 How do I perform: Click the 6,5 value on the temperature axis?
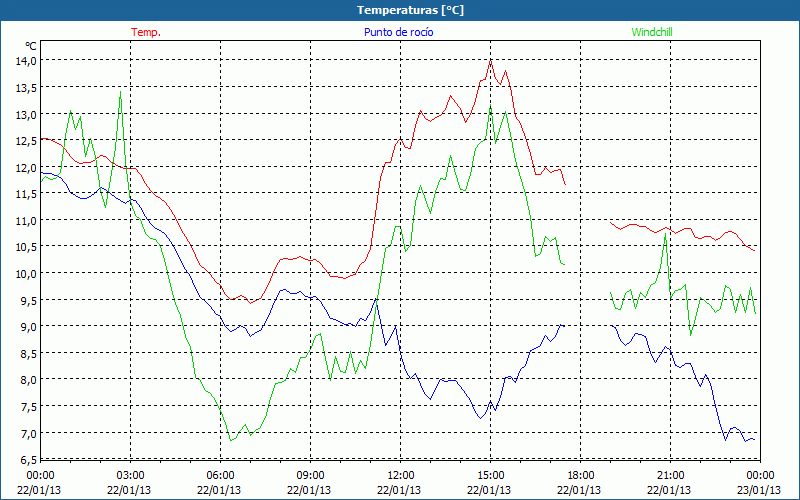[x=29, y=460]
